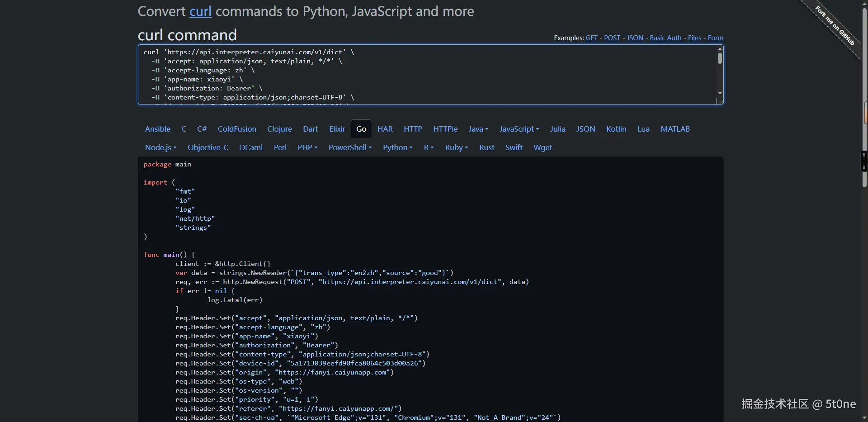Load the POST example command
868x422 pixels.
[612, 38]
